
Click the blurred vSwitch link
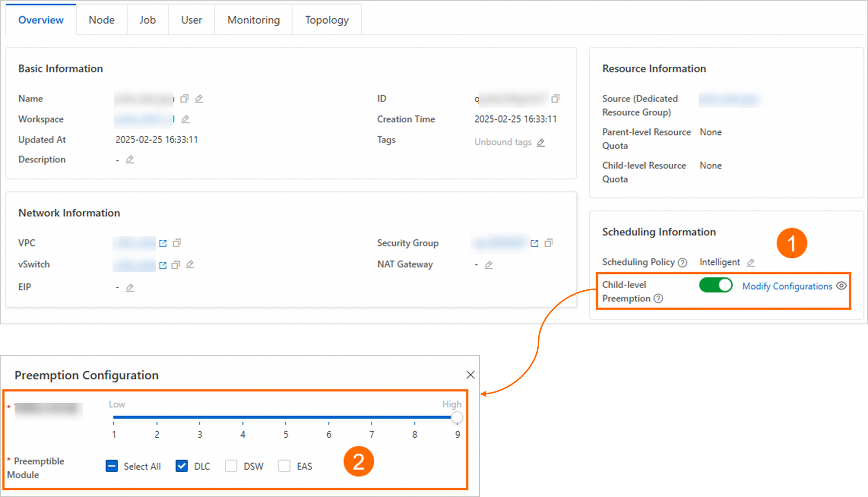click(134, 265)
